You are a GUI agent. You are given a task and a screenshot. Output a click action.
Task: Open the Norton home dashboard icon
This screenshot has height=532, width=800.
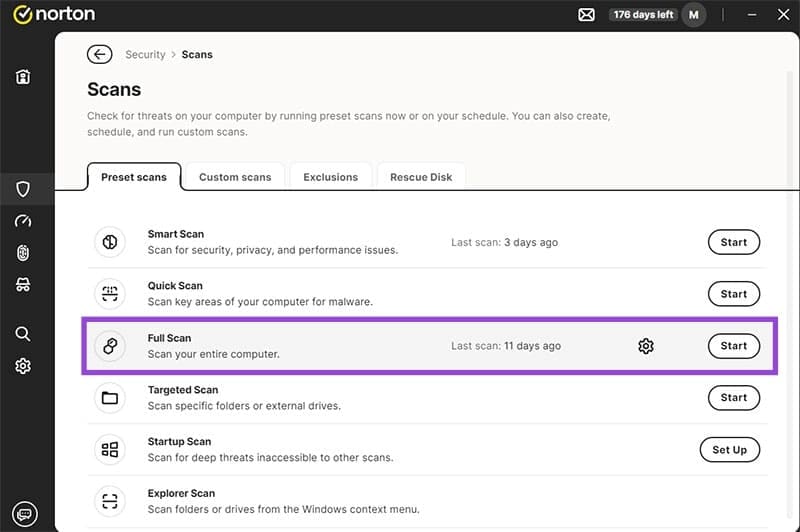pyautogui.click(x=23, y=77)
